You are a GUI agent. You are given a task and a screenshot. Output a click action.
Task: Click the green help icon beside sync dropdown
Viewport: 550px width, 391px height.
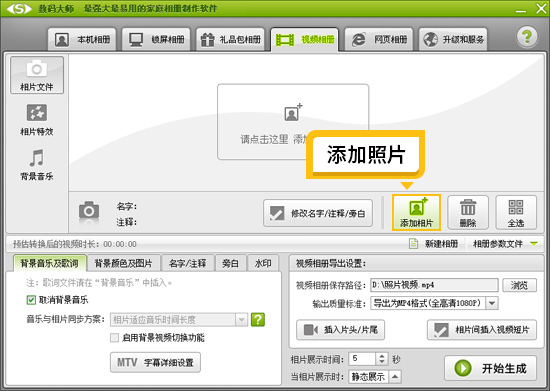(258, 319)
